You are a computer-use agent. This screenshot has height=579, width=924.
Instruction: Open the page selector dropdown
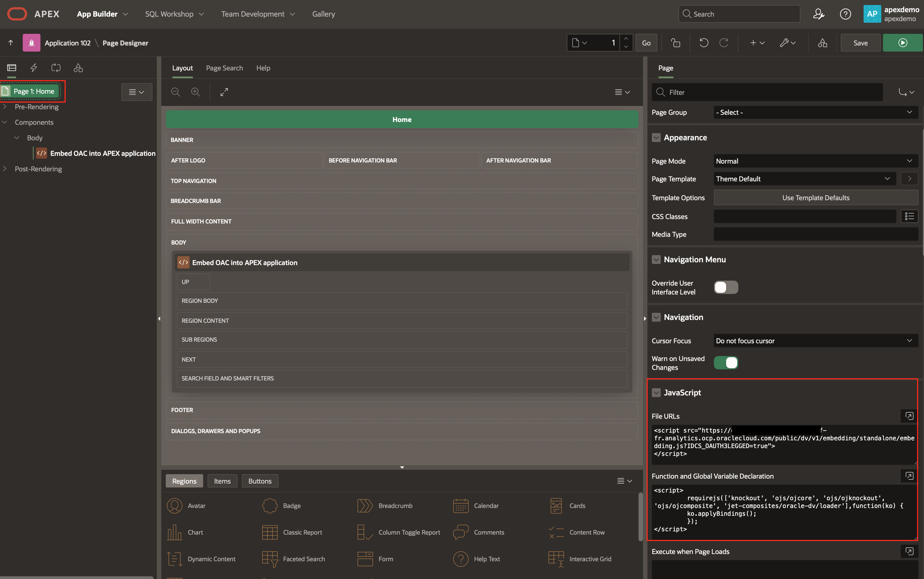pos(580,42)
